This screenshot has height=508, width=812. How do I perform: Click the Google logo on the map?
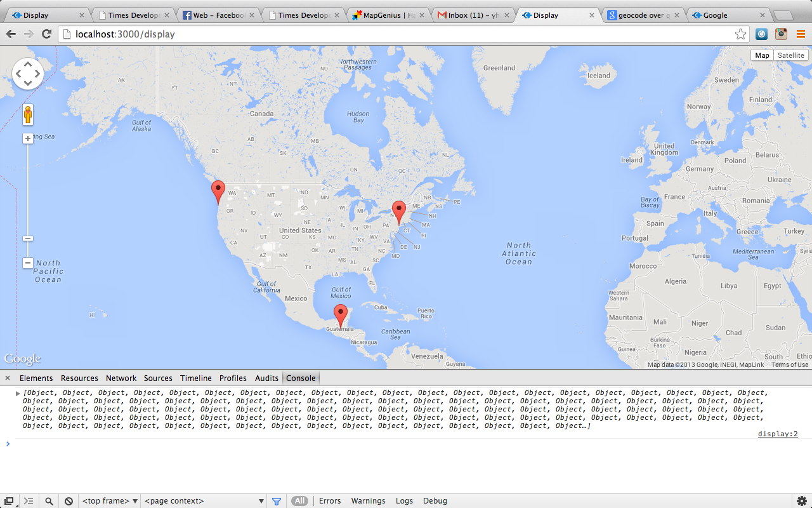tap(22, 359)
